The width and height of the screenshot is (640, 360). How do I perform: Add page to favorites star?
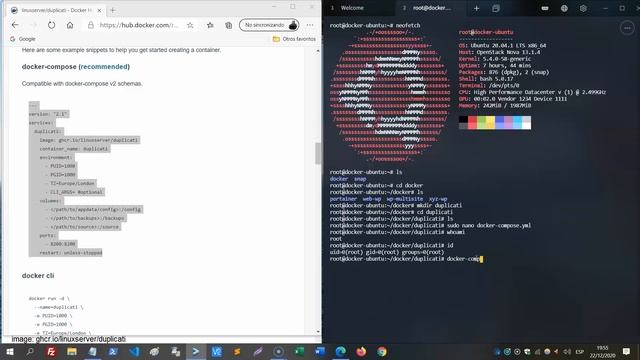coord(190,25)
